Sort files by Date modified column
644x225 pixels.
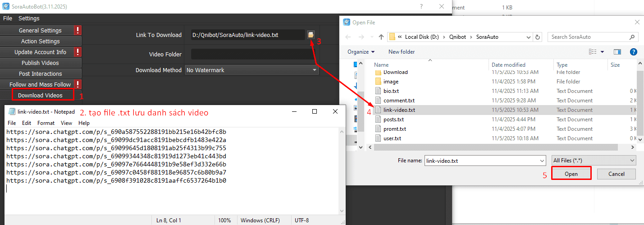(508, 65)
